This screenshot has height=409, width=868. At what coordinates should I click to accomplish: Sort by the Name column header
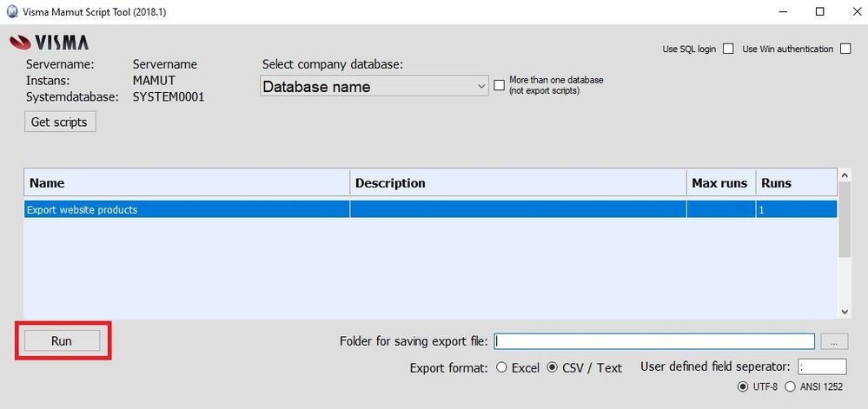187,183
